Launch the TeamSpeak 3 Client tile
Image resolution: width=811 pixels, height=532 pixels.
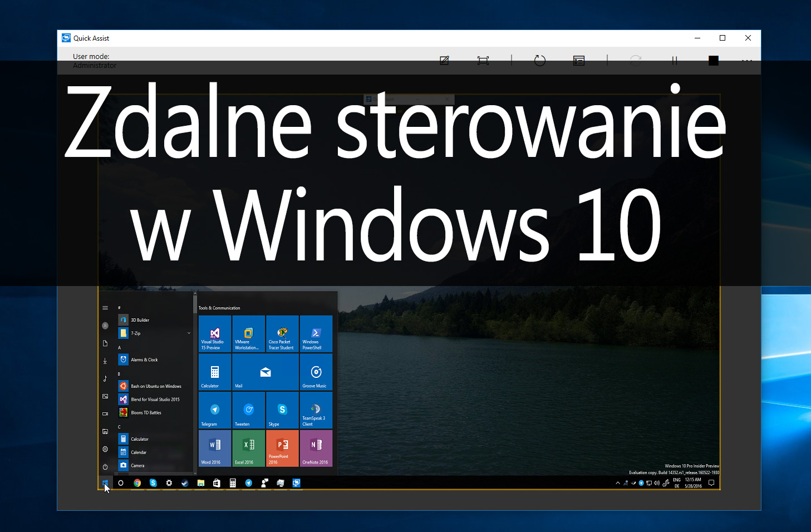[x=316, y=410]
